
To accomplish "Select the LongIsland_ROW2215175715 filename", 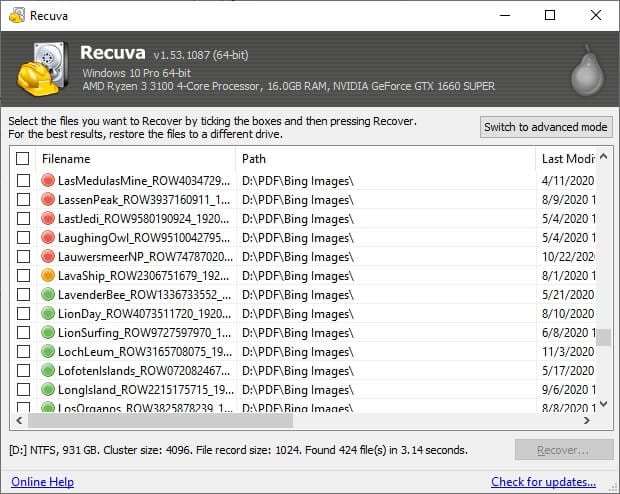I will [146, 390].
